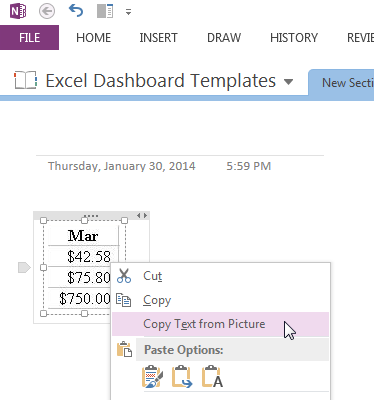Image resolution: width=374 pixels, height=400 pixels.
Task: Expand the Excel Dashboard Templates notebook dropdown
Action: coord(288,81)
